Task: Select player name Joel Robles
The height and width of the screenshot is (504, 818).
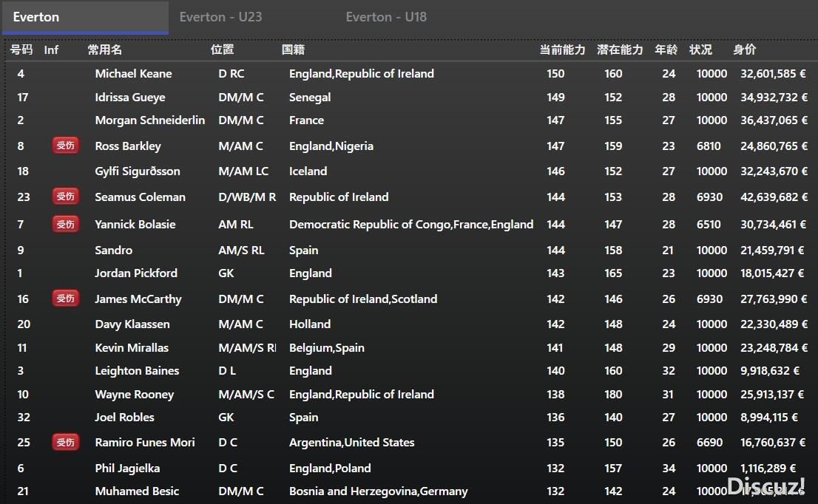Action: 124,418
